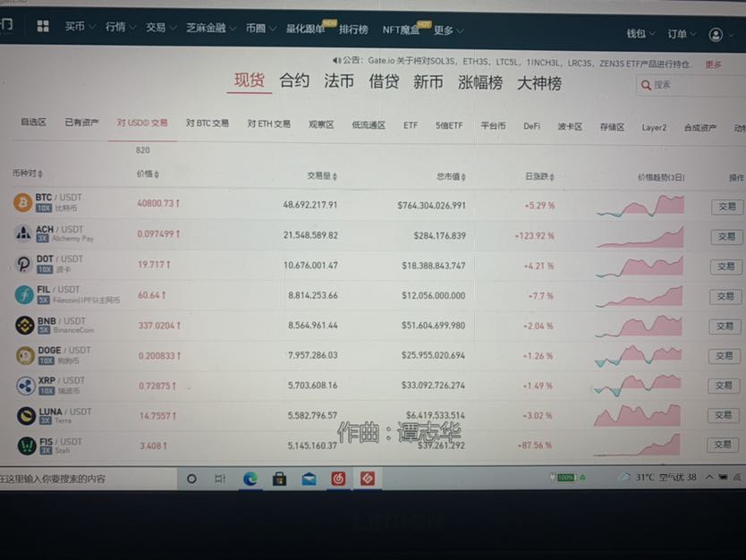Expand the 币圈 dropdown menu

260,29
